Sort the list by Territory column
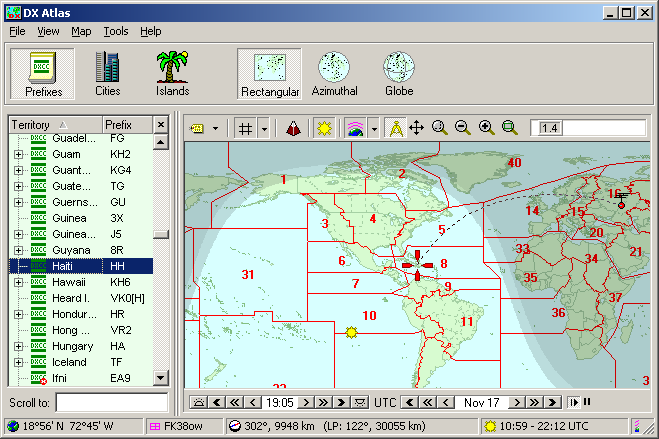Viewport: 659px width, 439px height. (x=55, y=125)
